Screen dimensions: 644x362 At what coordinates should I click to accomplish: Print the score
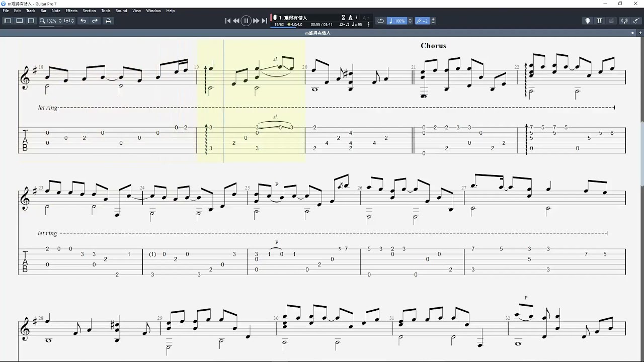pyautogui.click(x=108, y=21)
